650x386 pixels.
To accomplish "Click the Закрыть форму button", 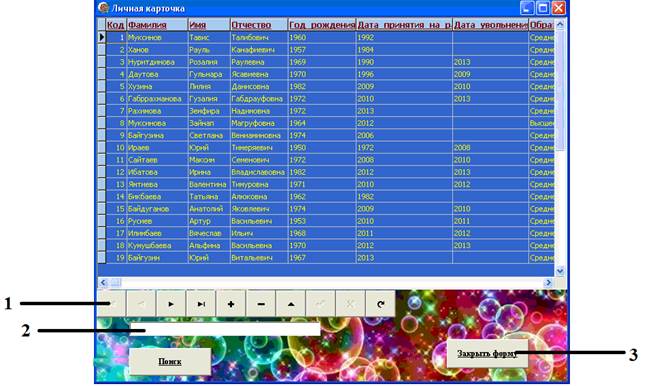I will coord(487,354).
